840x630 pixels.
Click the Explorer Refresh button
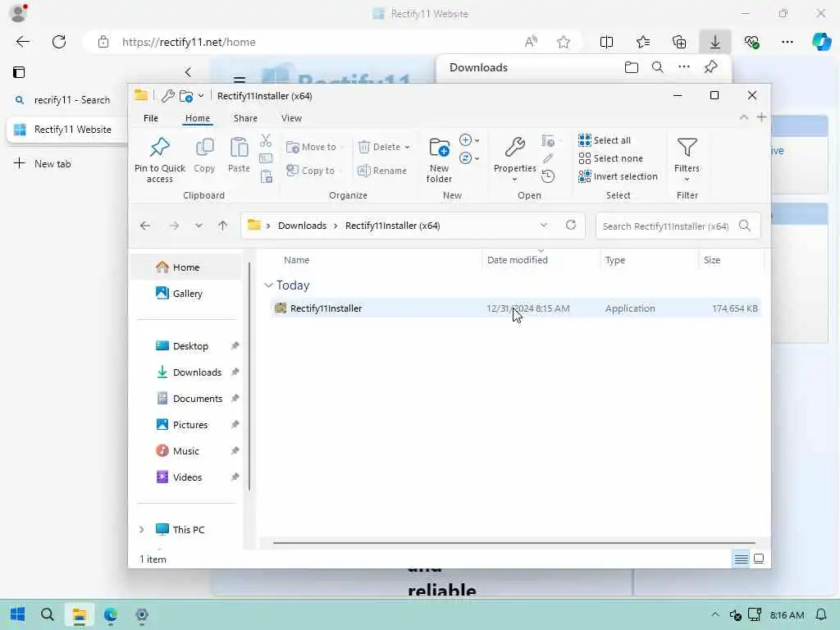[x=571, y=225]
